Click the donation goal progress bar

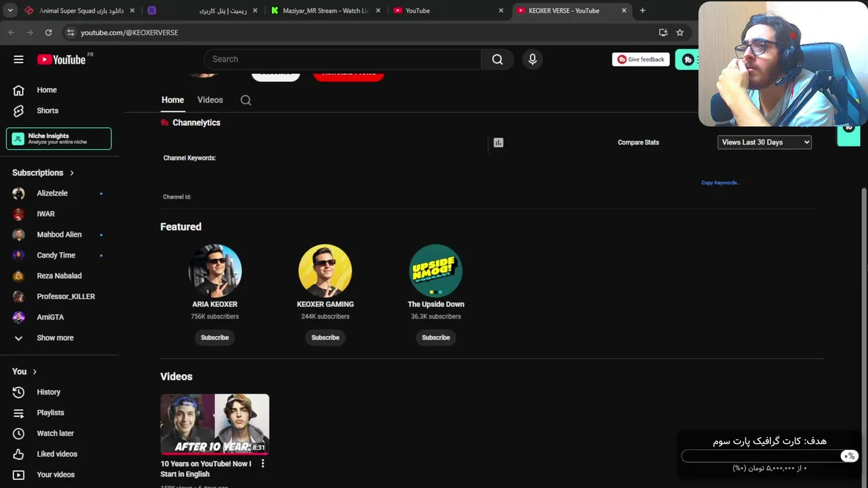(x=770, y=456)
